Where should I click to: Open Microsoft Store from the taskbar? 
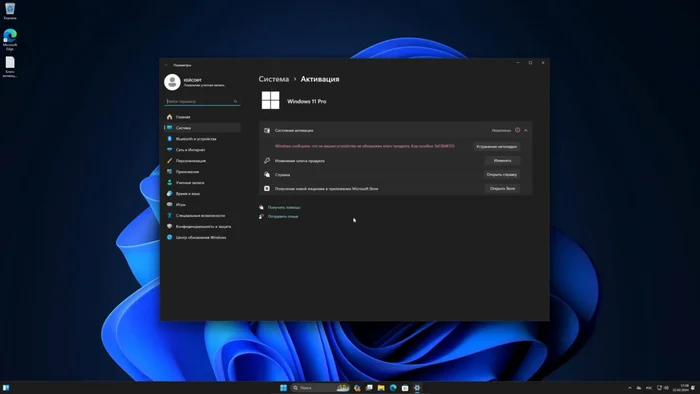click(405, 388)
